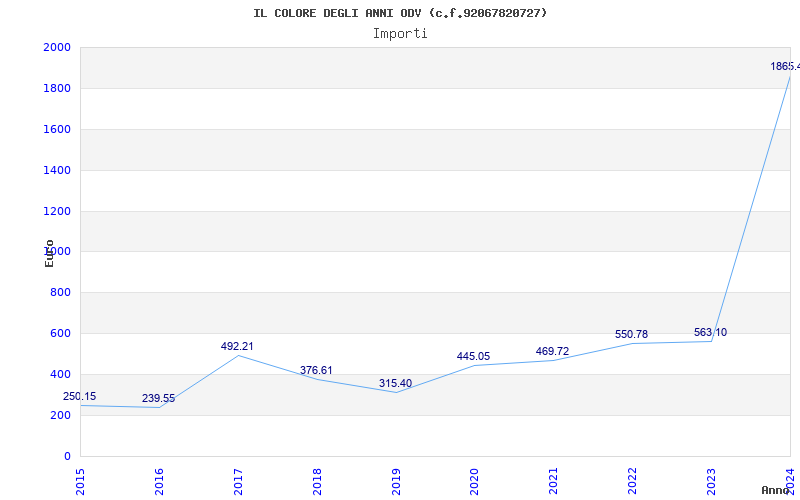The width and height of the screenshot is (800, 500).
Task: Select the 445.05 data label
Action: [473, 356]
